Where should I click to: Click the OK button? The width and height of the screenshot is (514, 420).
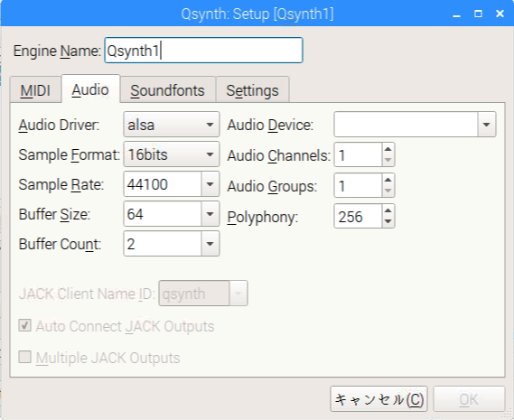(x=469, y=399)
